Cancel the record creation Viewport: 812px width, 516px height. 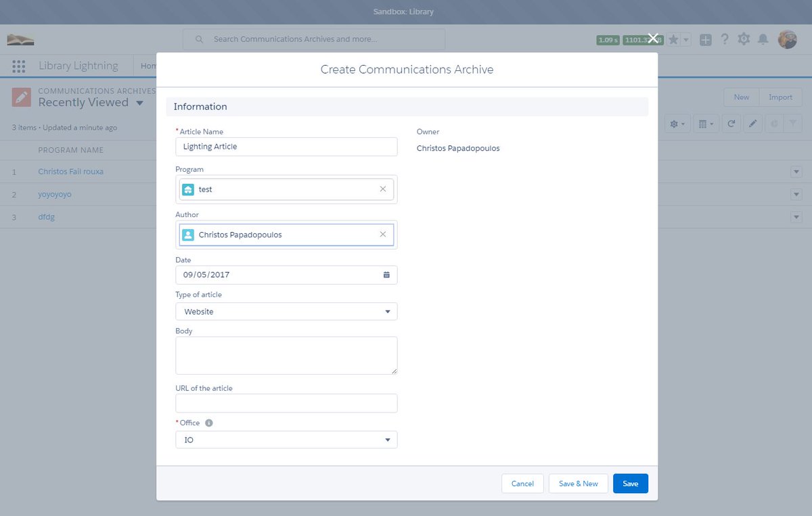522,484
